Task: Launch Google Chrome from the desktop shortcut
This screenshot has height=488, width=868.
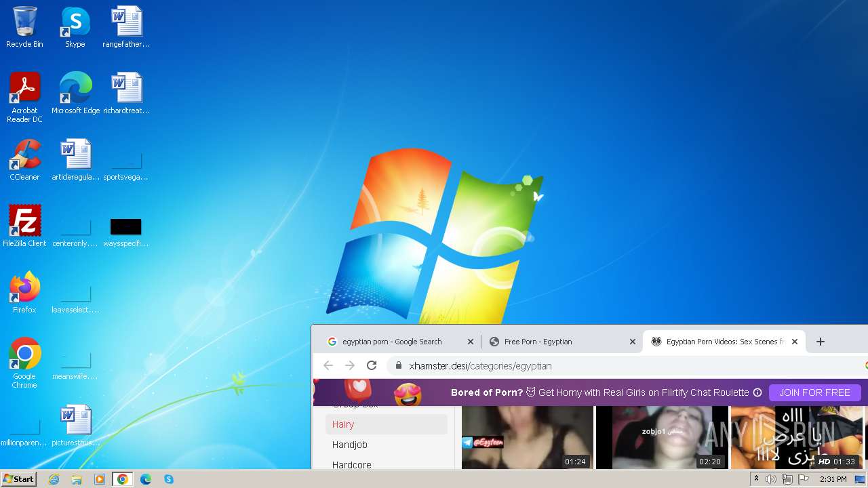Action: tap(24, 363)
